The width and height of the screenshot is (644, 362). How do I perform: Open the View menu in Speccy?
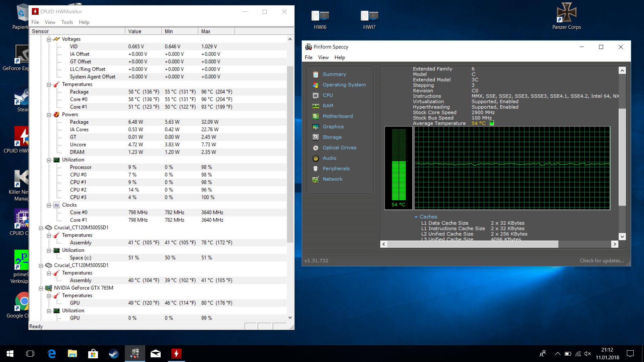click(323, 57)
